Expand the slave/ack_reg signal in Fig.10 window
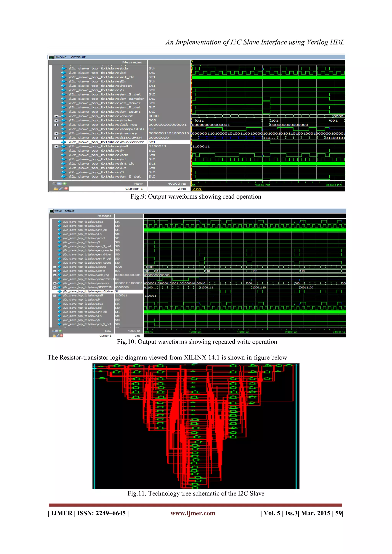Screen dimensions: 392x554 pyautogui.click(x=55, y=275)
